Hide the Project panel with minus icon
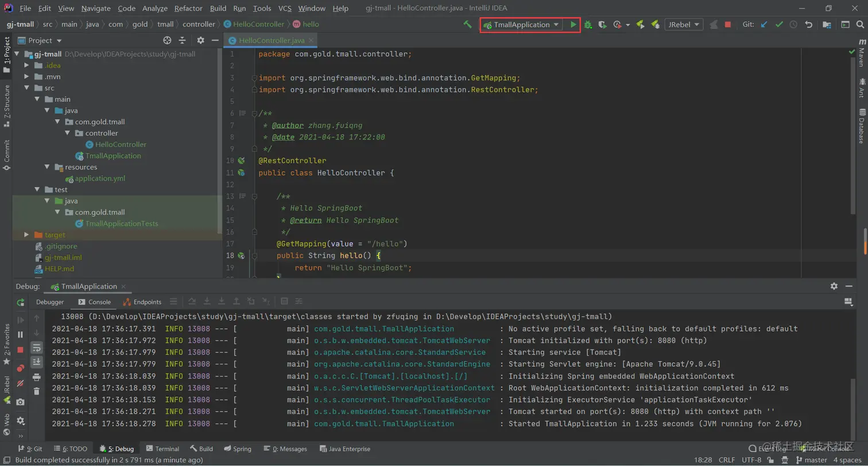 click(x=215, y=40)
